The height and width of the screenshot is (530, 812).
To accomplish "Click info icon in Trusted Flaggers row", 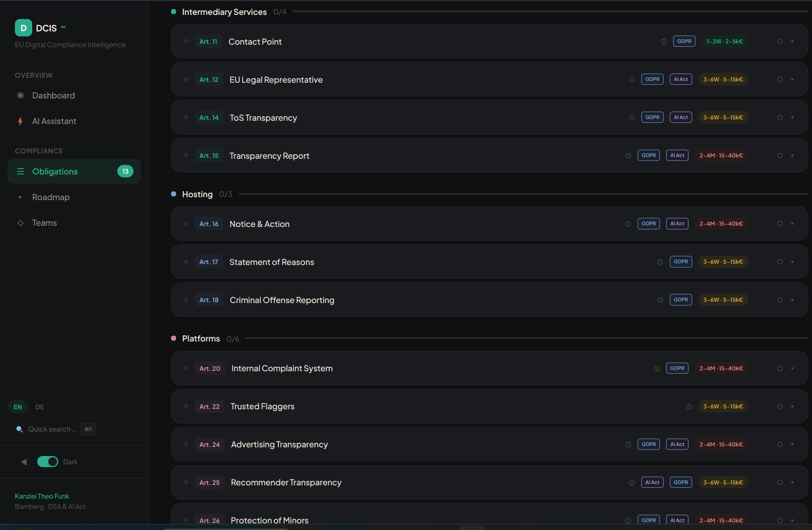I will pyautogui.click(x=689, y=407).
